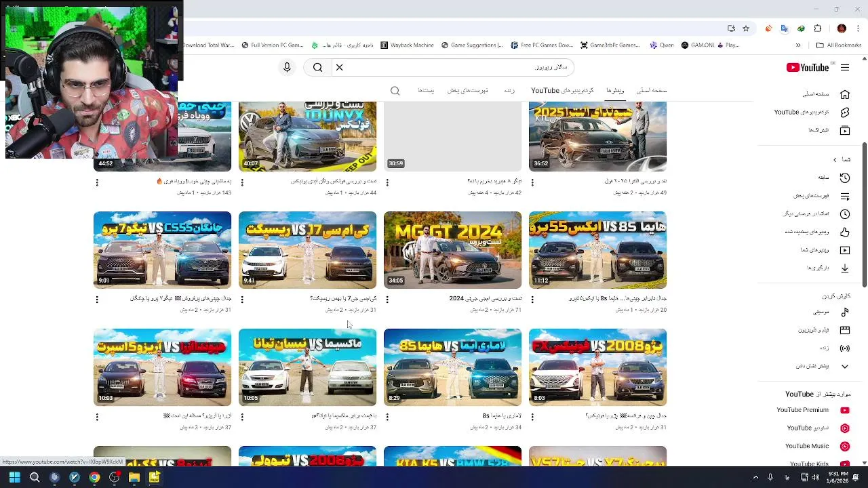Open File Explorer from the taskbar
Viewport: 868px width, 488px height.
click(134, 477)
